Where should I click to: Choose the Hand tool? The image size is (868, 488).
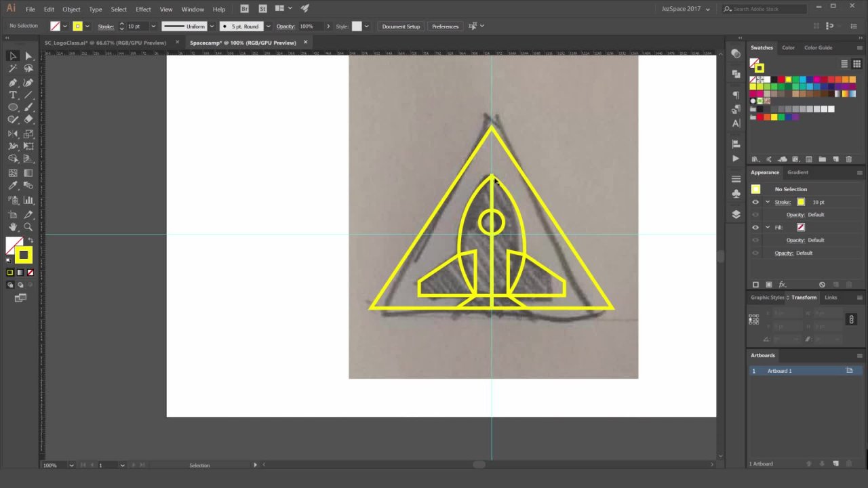pos(13,227)
